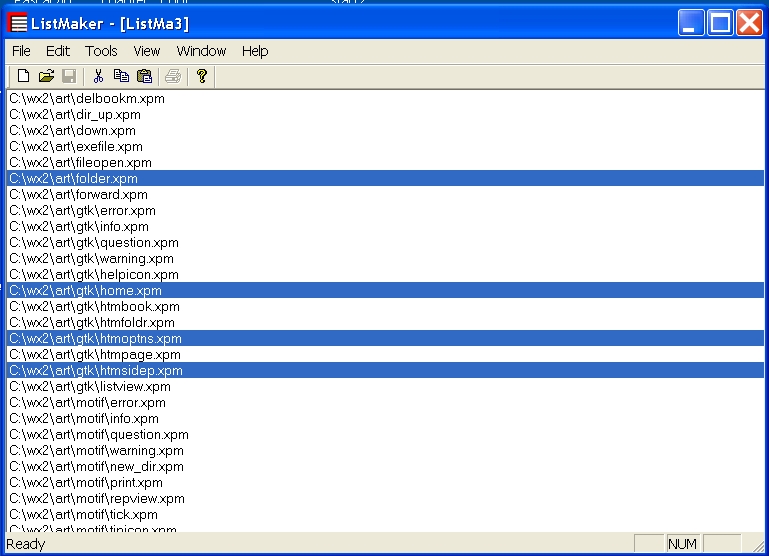Click highlighted row C:\wx2\art\gtk\htmsidep.xpm
This screenshot has width=769, height=556.
pyautogui.click(x=385, y=371)
